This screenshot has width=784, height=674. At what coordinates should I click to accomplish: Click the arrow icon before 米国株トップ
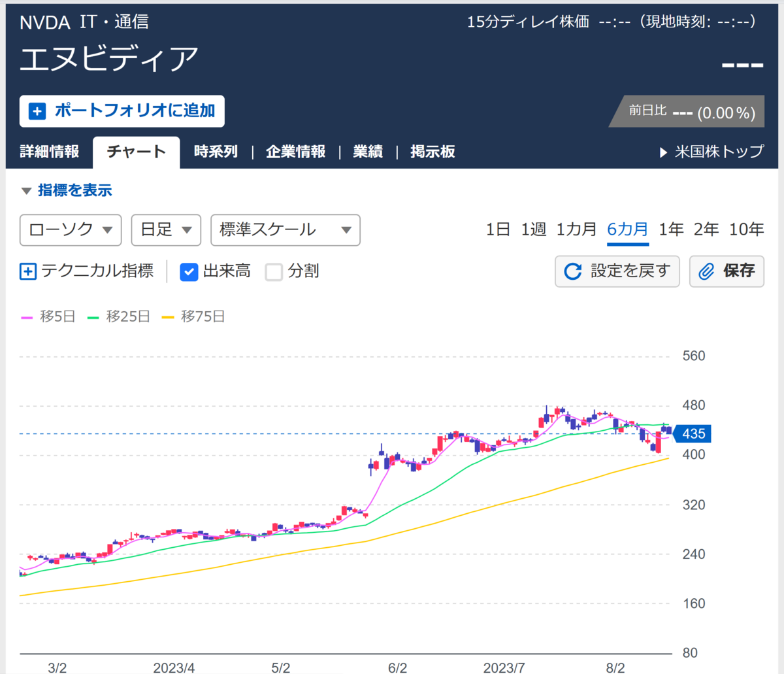tap(663, 152)
